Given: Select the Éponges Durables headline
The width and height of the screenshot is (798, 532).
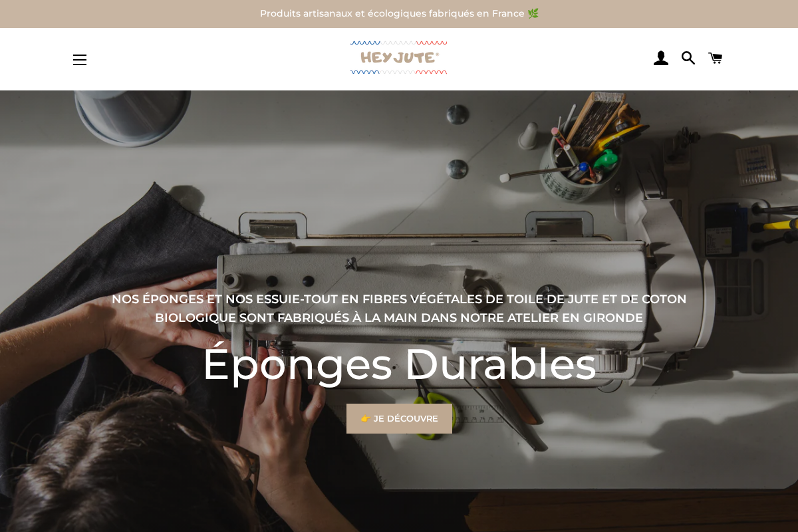Looking at the screenshot, I should [x=399, y=363].
